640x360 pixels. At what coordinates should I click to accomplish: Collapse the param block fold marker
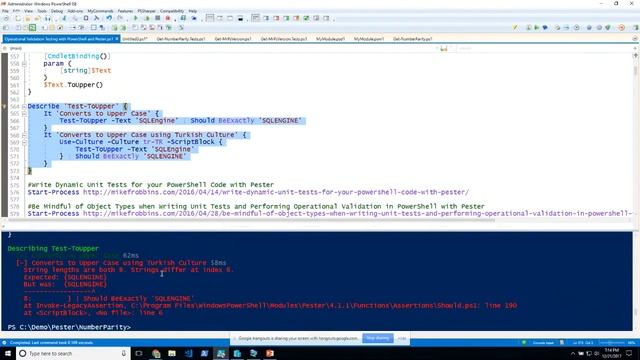(x=24, y=64)
